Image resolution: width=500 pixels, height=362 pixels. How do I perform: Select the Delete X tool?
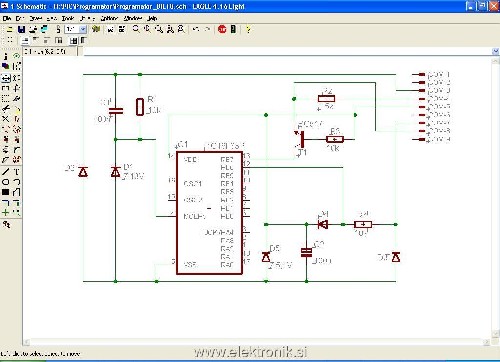tap(6, 119)
